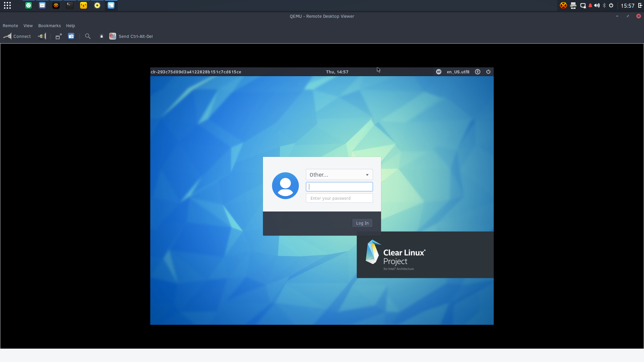Click the magnifier scaling icon

[x=88, y=36]
